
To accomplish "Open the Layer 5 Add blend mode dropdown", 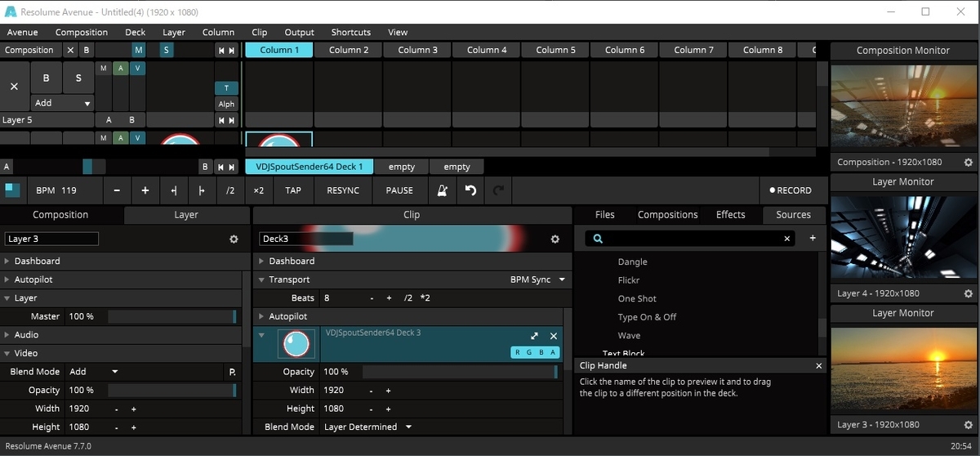I will click(x=62, y=104).
